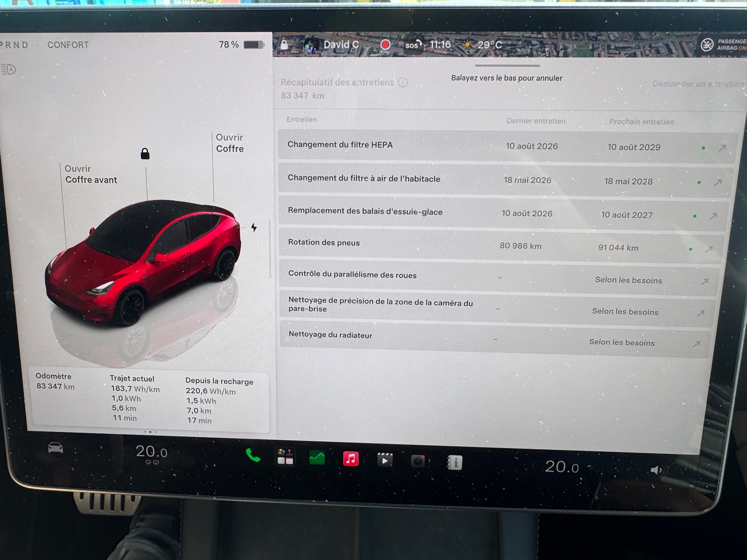Launch the red music app
The width and height of the screenshot is (747, 560).
click(x=351, y=459)
